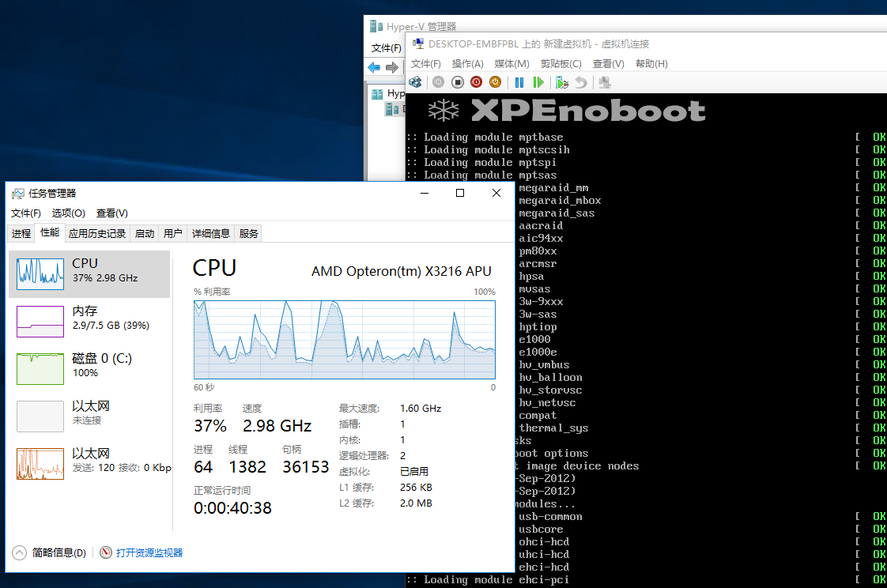Click the megaraid_sas line in the console
The width and height of the screenshot is (887, 588).
click(557, 213)
